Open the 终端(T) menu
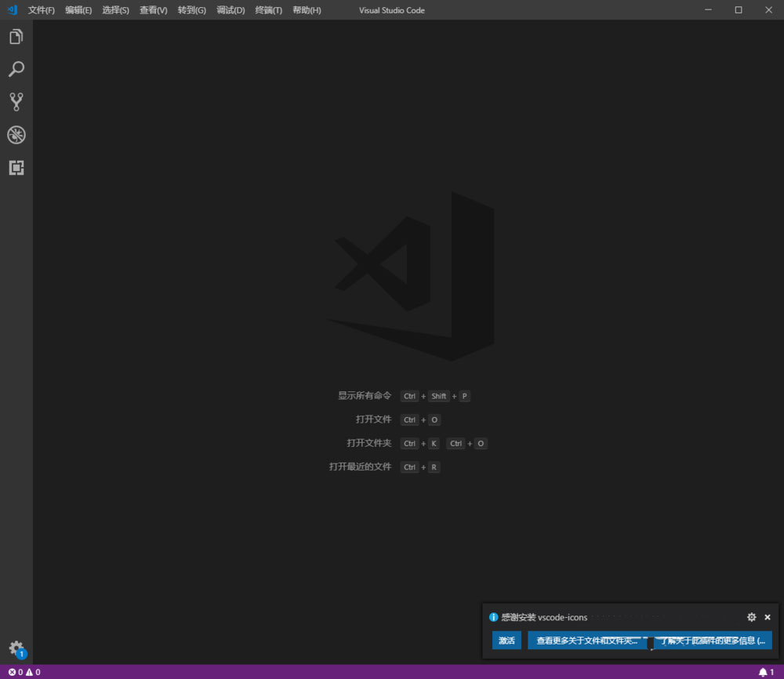 coord(267,10)
